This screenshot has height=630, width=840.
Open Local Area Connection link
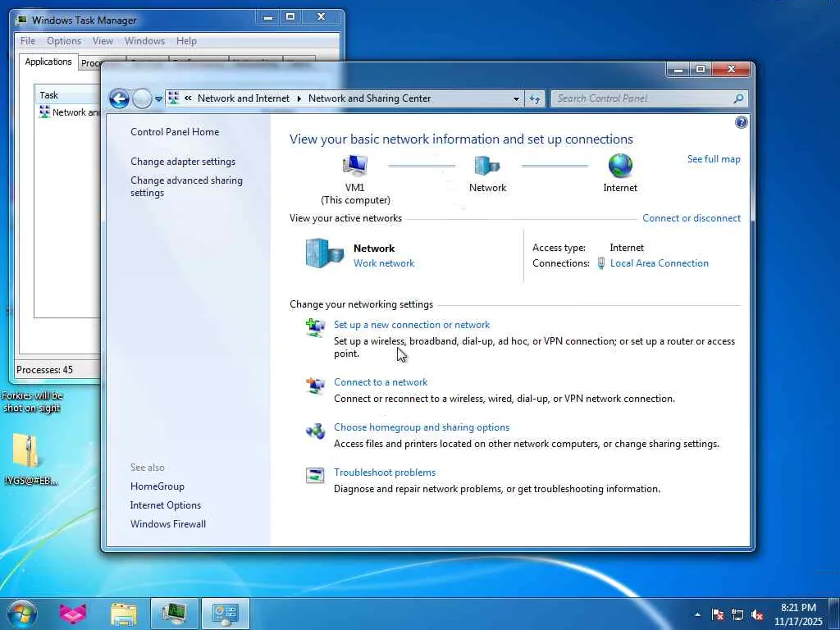[659, 263]
